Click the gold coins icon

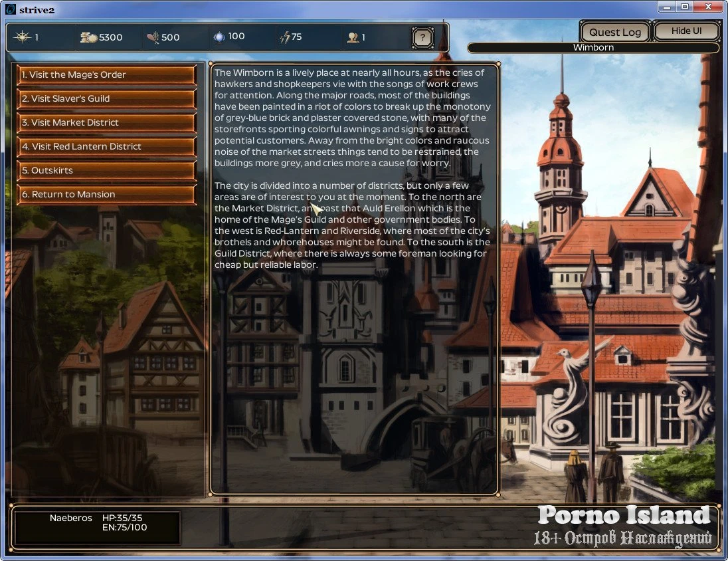point(88,37)
